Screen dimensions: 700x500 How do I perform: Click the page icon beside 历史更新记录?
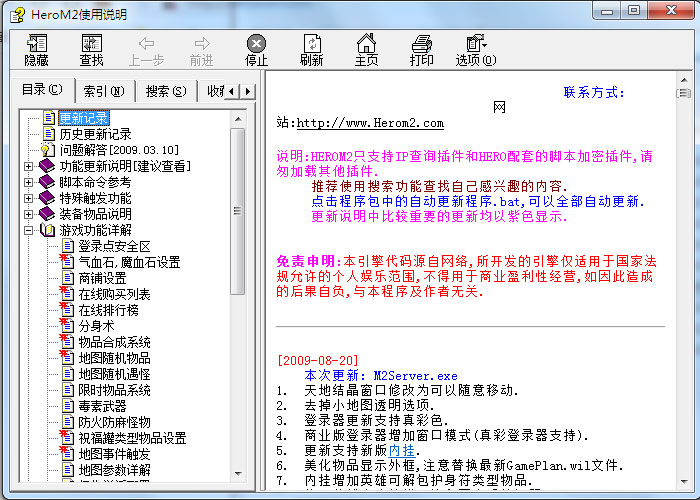coord(49,134)
